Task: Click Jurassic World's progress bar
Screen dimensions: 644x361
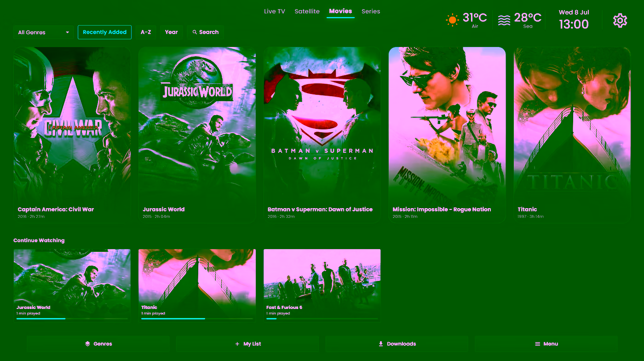Action: 72,319
